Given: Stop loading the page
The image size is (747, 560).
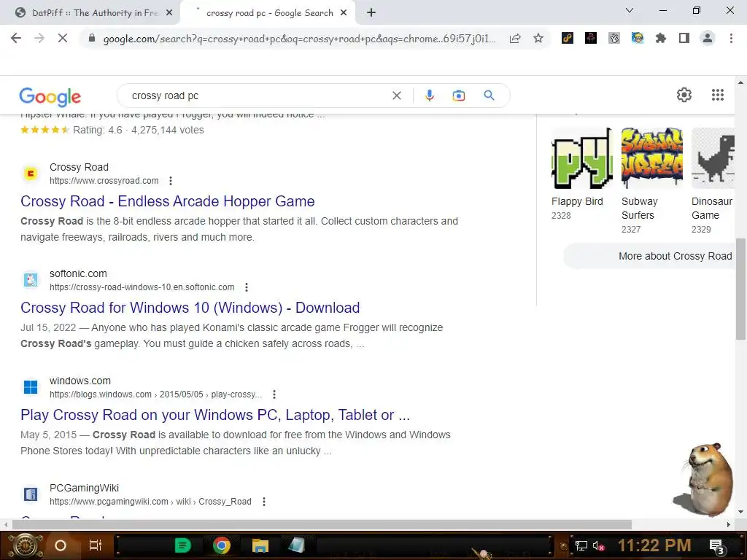Looking at the screenshot, I should tap(63, 38).
